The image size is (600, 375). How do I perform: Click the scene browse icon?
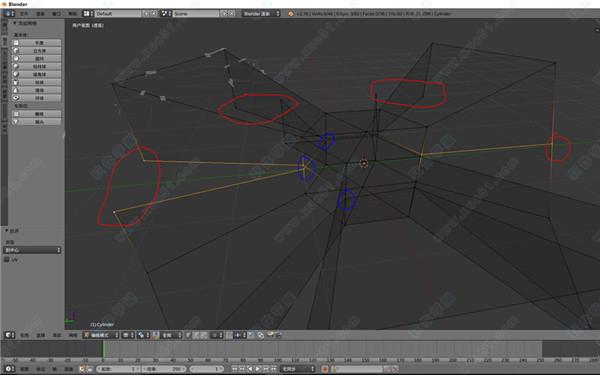click(165, 13)
